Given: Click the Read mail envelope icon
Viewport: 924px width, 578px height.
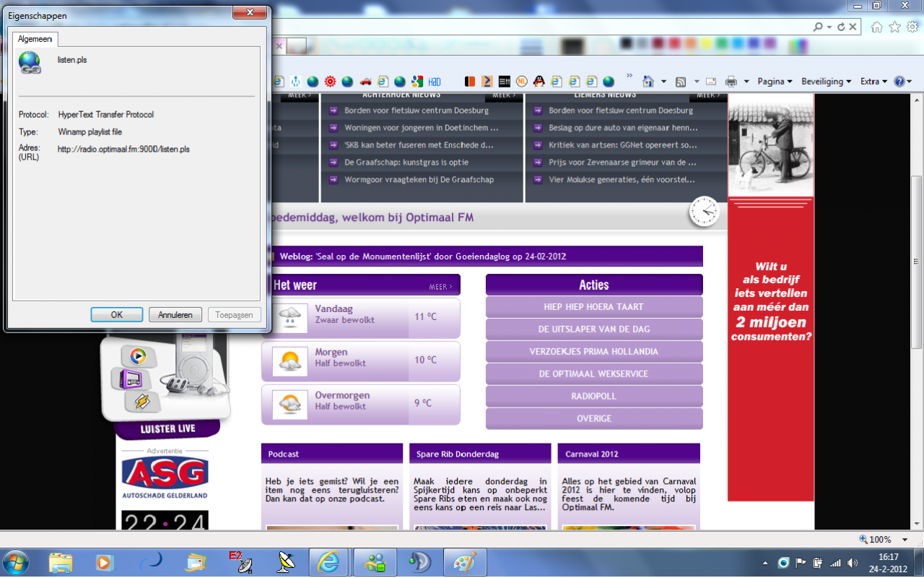Looking at the screenshot, I should 711,82.
